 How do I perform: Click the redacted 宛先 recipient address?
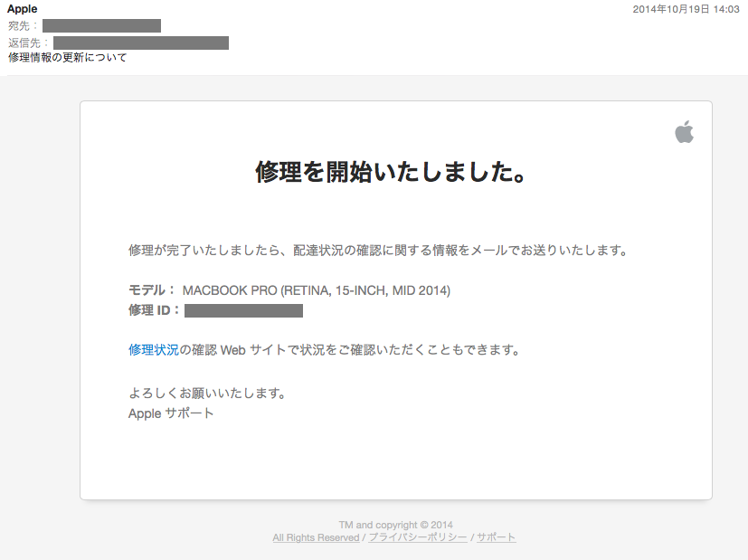pos(101,25)
